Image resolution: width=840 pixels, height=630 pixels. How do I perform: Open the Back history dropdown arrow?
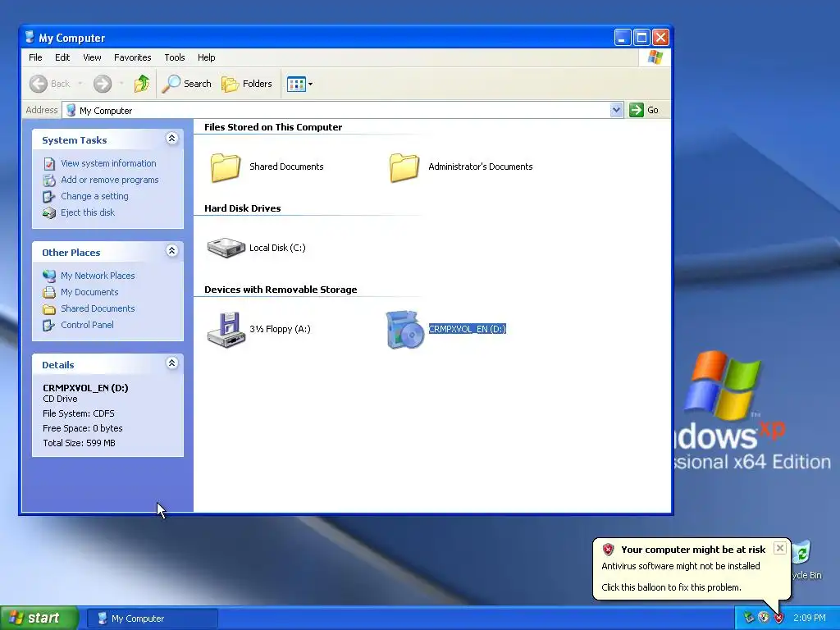pyautogui.click(x=80, y=84)
